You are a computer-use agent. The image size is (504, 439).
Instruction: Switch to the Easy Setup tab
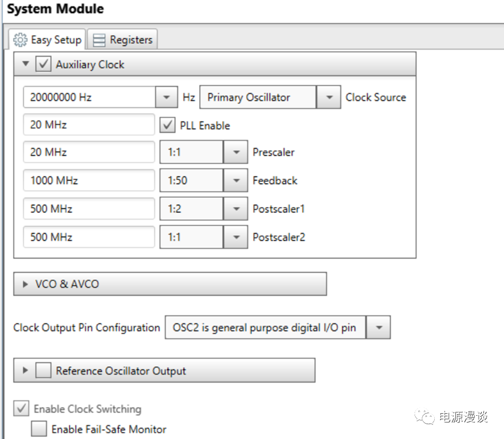[x=48, y=40]
